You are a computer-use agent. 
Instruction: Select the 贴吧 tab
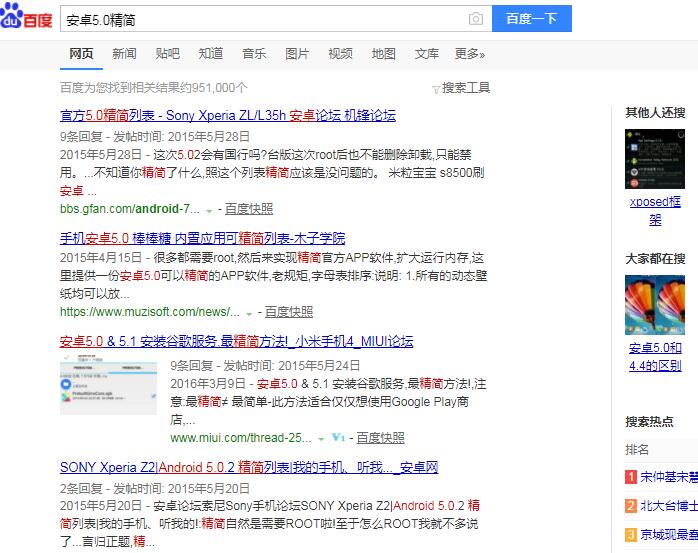click(167, 54)
